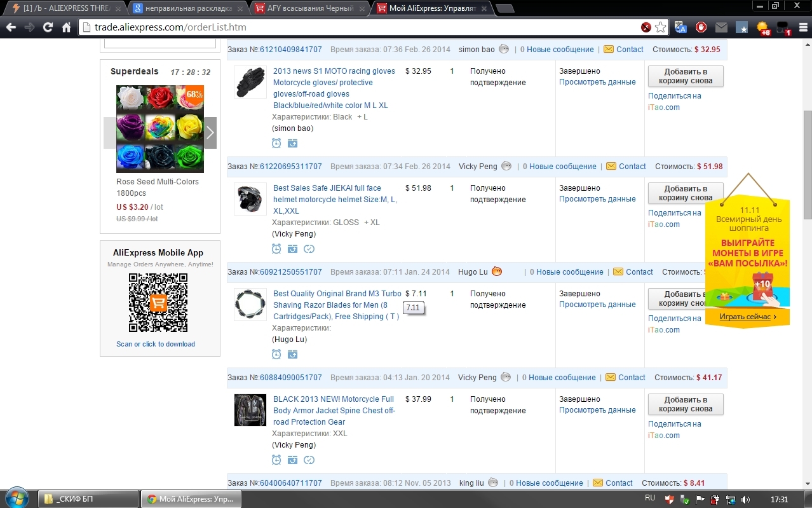
Task: Open the red ad-blocker extension icon
Action: (701, 27)
